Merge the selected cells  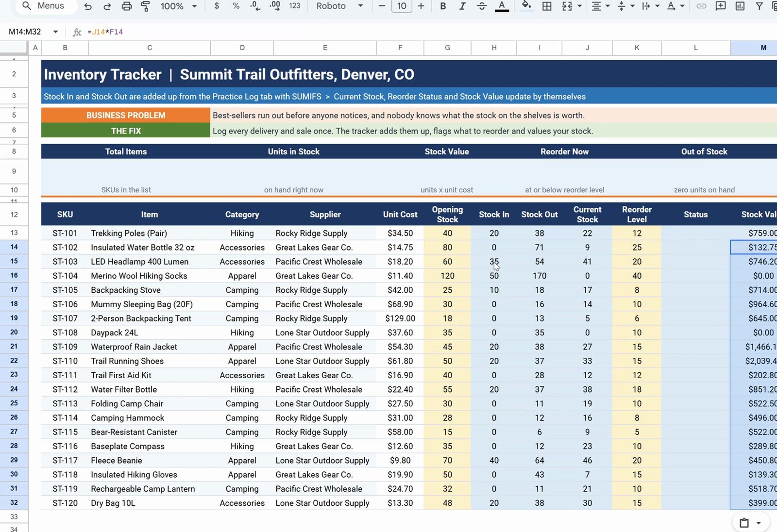[x=567, y=6]
